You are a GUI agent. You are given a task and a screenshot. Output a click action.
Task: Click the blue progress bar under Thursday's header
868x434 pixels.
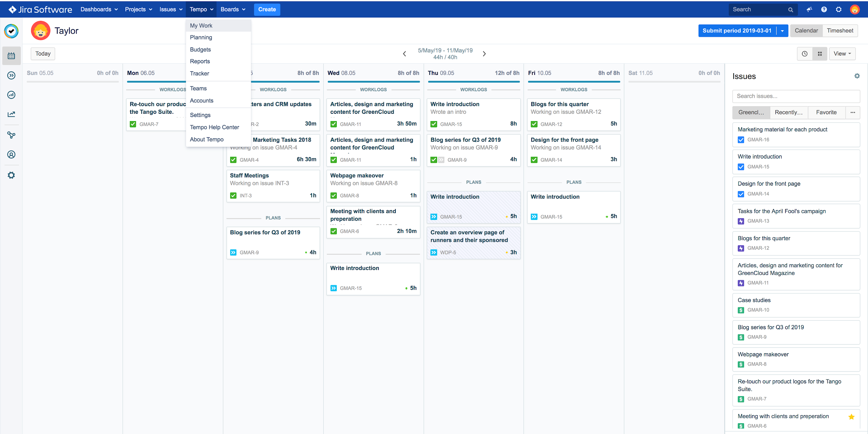tap(474, 82)
